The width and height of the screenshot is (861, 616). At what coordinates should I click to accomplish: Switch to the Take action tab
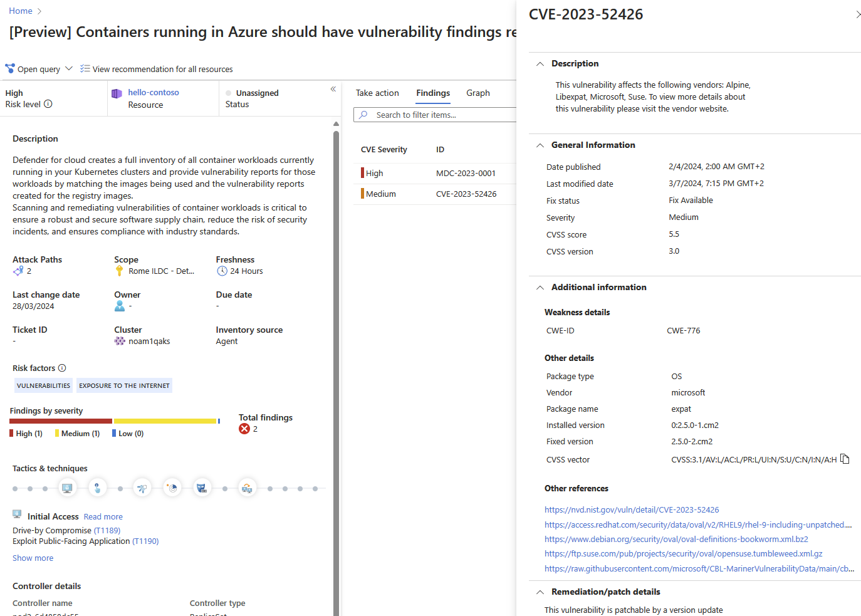pos(377,93)
